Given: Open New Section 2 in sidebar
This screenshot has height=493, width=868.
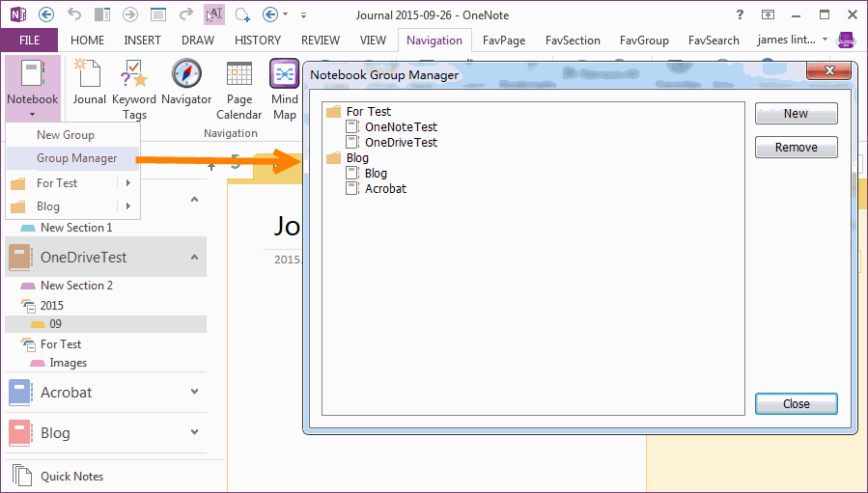Looking at the screenshot, I should click(x=76, y=286).
